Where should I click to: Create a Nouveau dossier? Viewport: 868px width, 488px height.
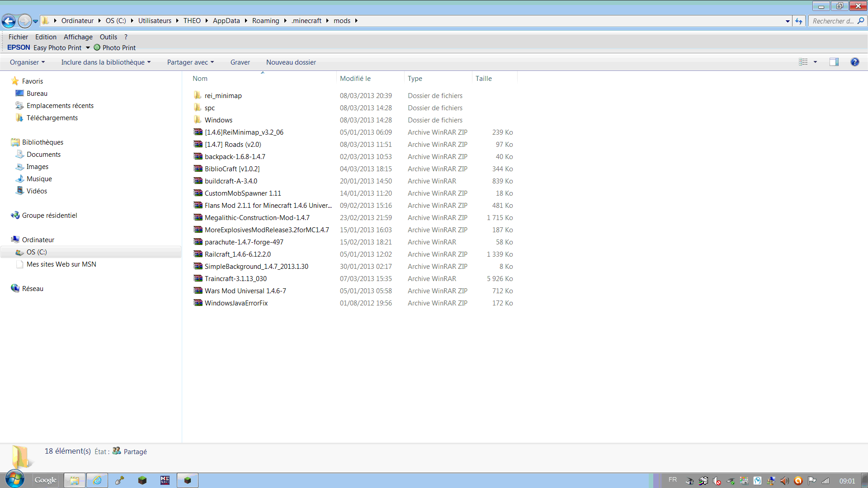click(x=291, y=62)
